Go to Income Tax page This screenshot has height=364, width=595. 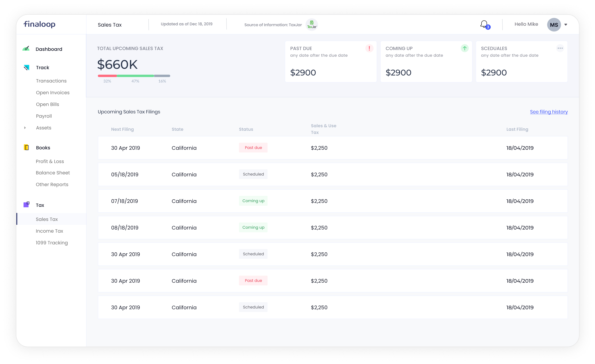coord(49,231)
